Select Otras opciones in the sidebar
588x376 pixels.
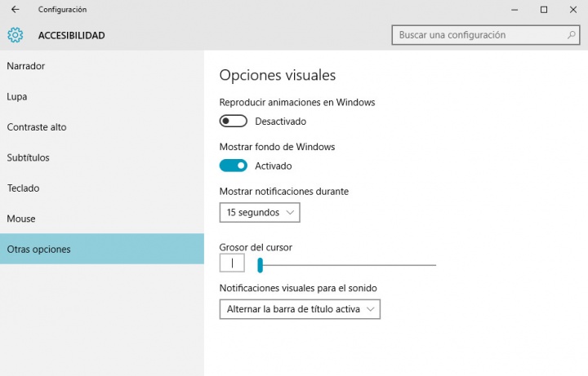pyautogui.click(x=102, y=249)
